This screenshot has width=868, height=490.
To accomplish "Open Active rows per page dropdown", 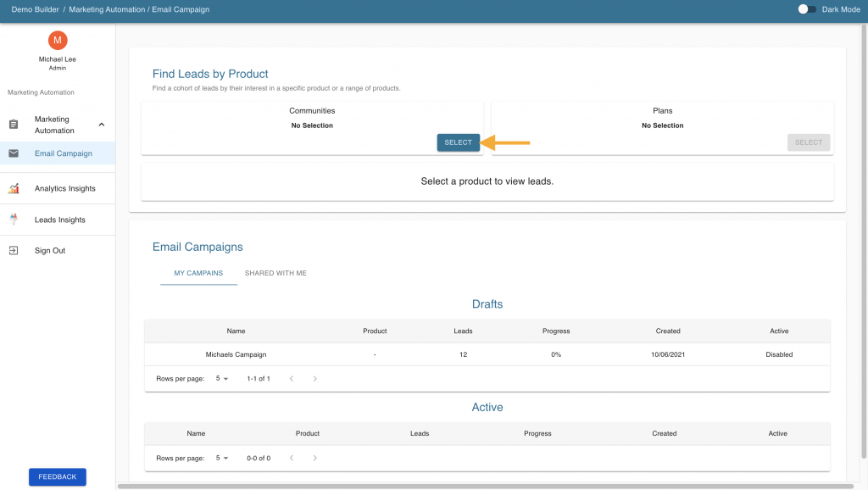I will pos(222,458).
